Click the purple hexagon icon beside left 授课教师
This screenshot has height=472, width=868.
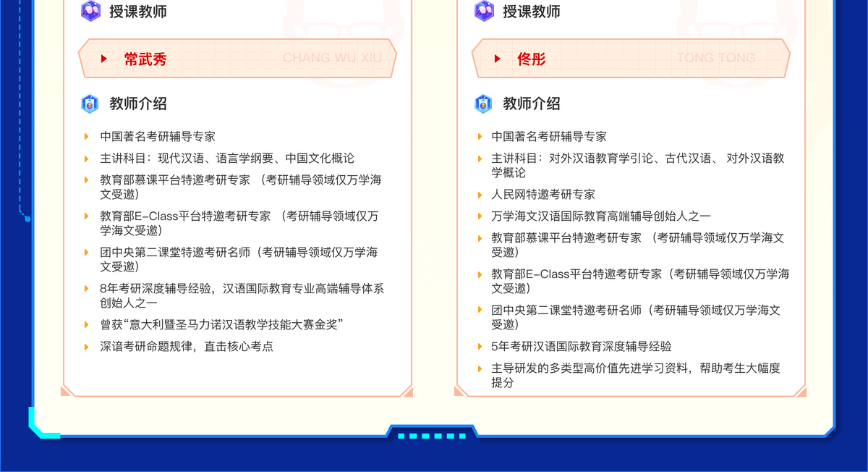[90, 11]
